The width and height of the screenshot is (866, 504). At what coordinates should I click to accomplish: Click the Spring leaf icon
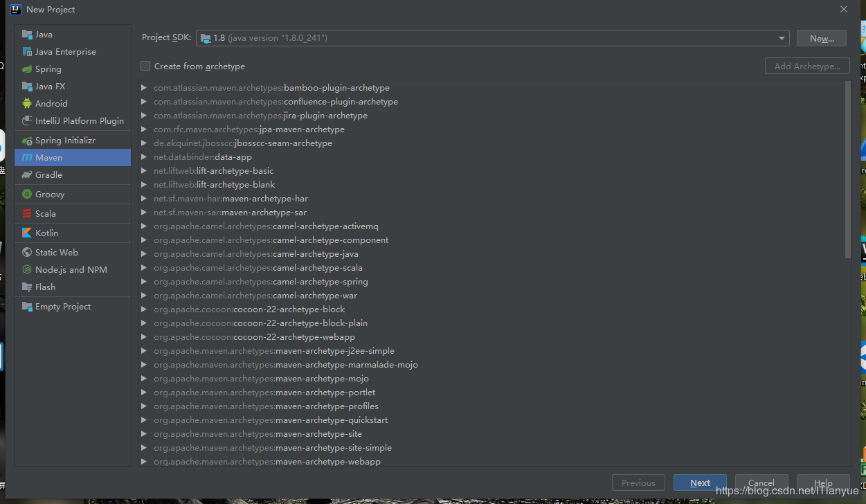click(27, 69)
